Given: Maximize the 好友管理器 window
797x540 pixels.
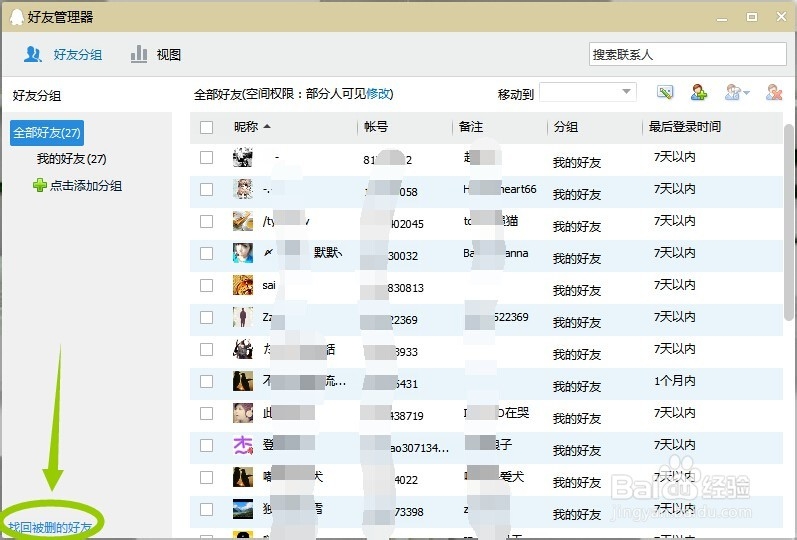Looking at the screenshot, I should pos(752,17).
